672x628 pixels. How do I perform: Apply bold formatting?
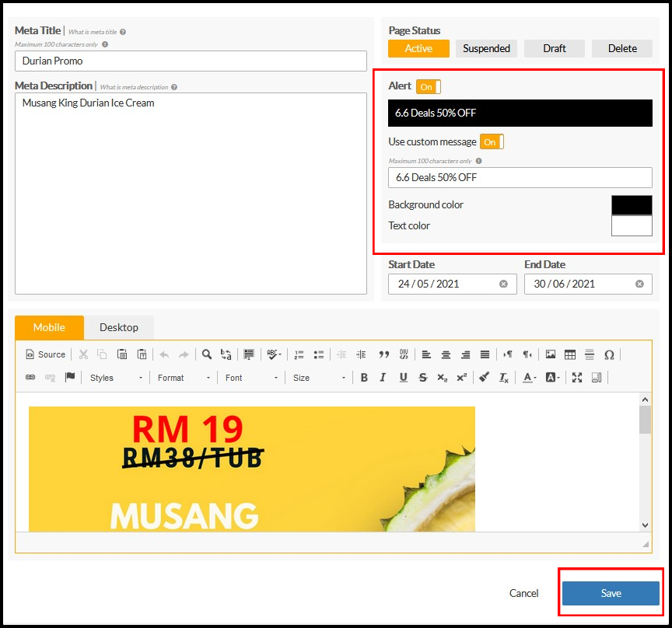coord(364,378)
